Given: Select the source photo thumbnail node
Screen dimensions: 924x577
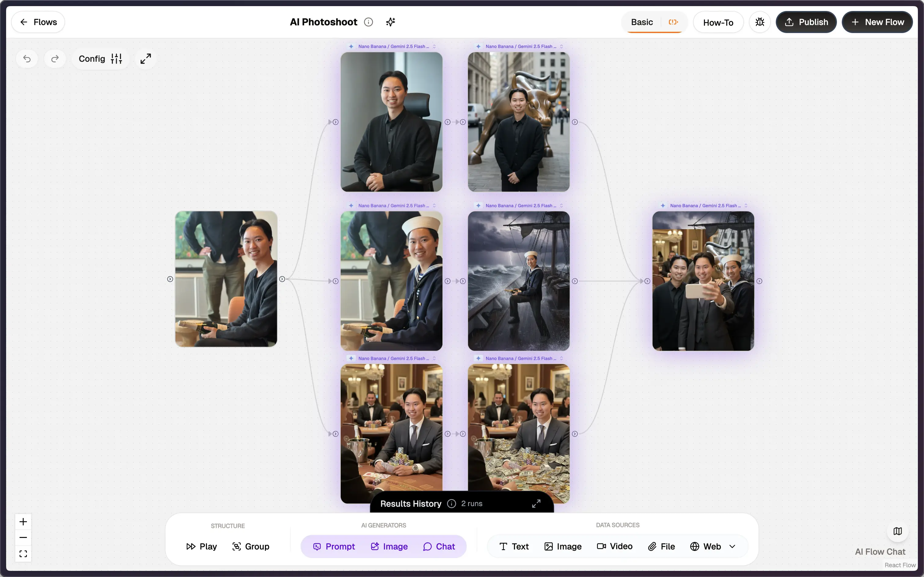Looking at the screenshot, I should [x=226, y=279].
